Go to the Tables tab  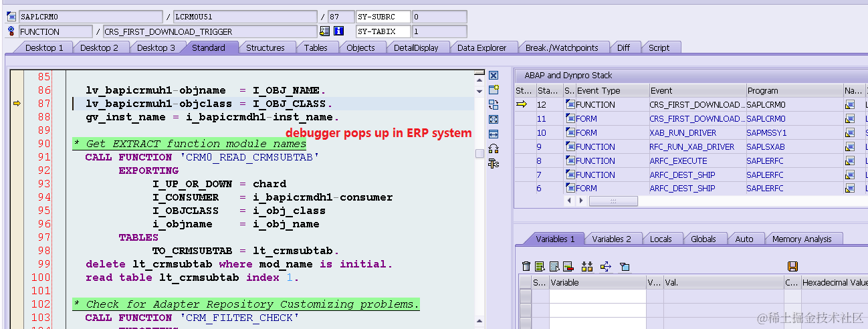(316, 47)
